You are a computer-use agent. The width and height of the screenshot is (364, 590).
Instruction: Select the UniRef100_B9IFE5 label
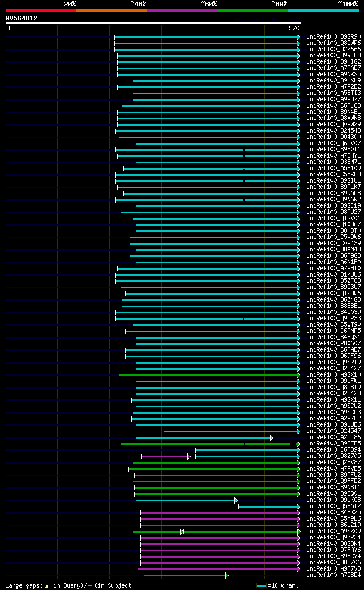tap(333, 443)
